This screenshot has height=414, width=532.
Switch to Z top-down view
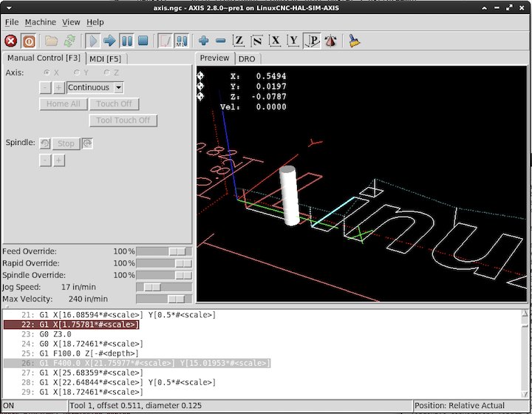(239, 41)
